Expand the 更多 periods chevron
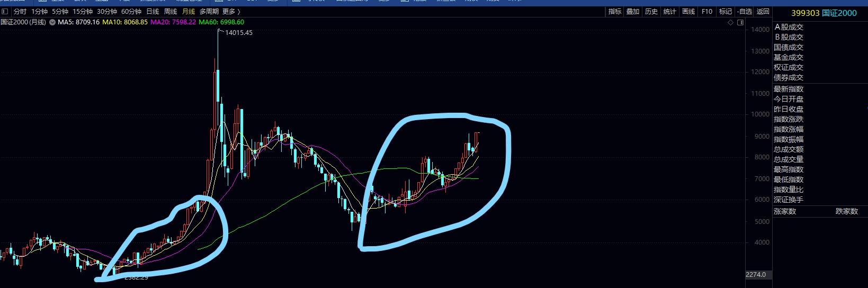This screenshot has width=868, height=288. pyautogui.click(x=231, y=11)
